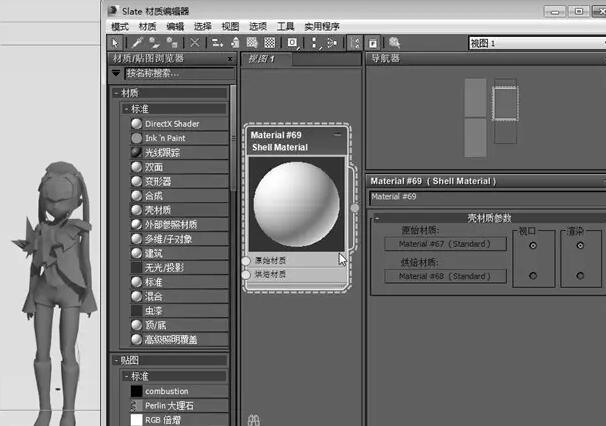Click the Material #69 name field

click(x=488, y=197)
